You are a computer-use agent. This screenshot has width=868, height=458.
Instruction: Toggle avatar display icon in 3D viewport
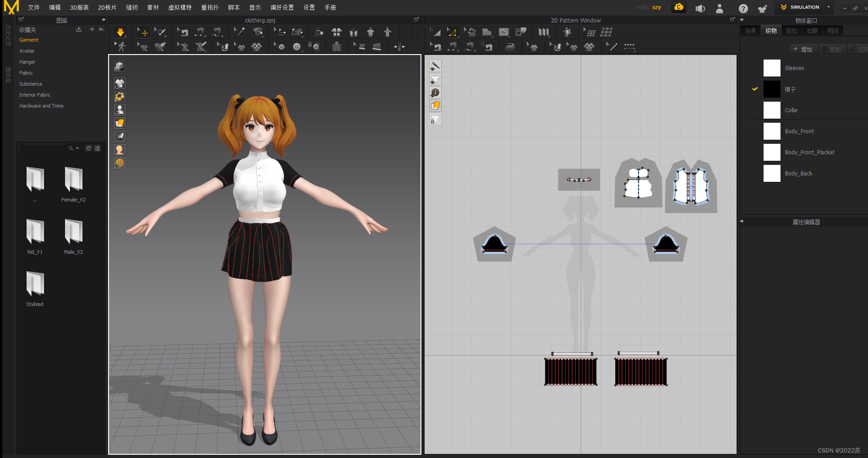[120, 109]
